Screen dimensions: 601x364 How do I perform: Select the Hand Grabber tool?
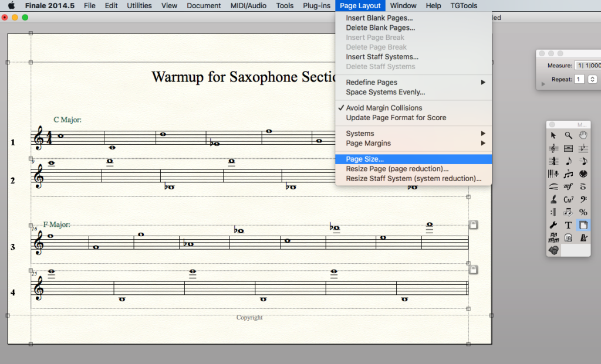(x=583, y=135)
